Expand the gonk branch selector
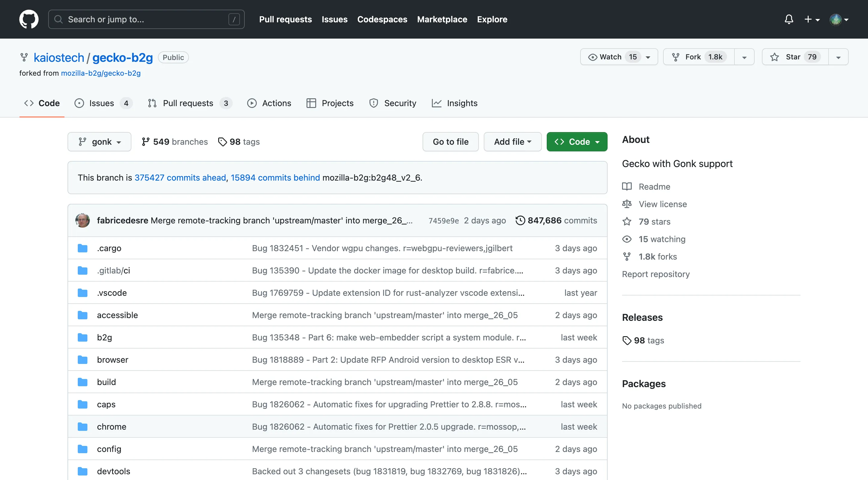Screen dimensions: 868x480 tap(99, 142)
